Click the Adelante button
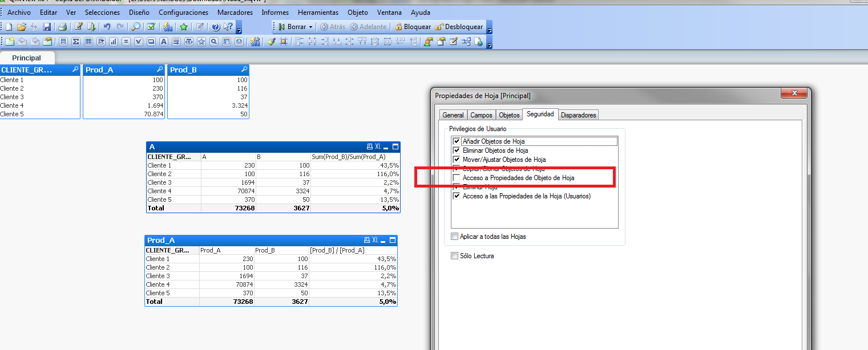 tap(368, 27)
